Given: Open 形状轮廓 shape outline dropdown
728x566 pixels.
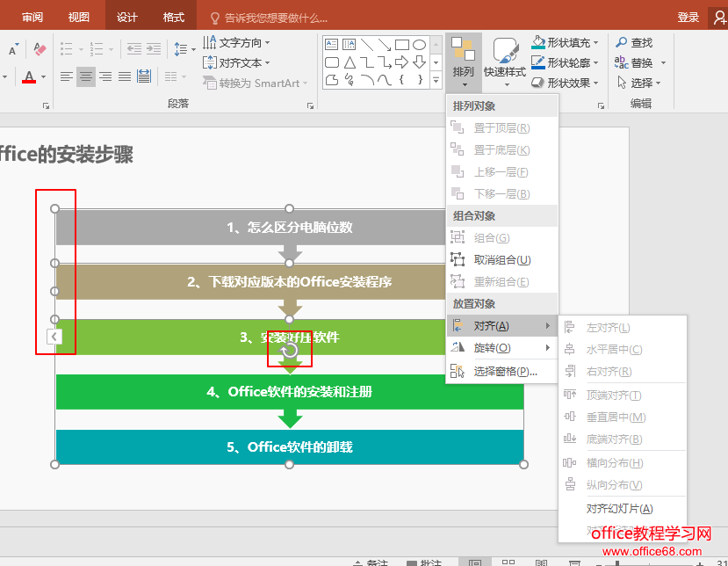Looking at the screenshot, I should tap(565, 62).
